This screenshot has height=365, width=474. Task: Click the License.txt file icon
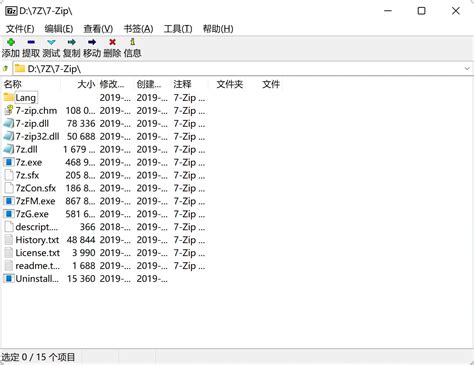point(9,253)
